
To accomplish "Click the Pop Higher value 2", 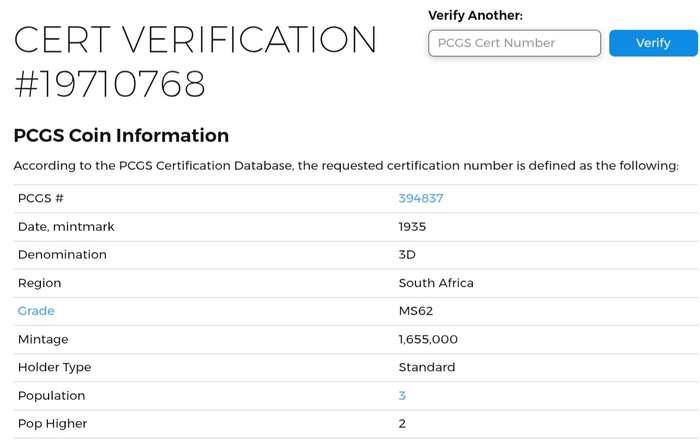I will point(402,423).
